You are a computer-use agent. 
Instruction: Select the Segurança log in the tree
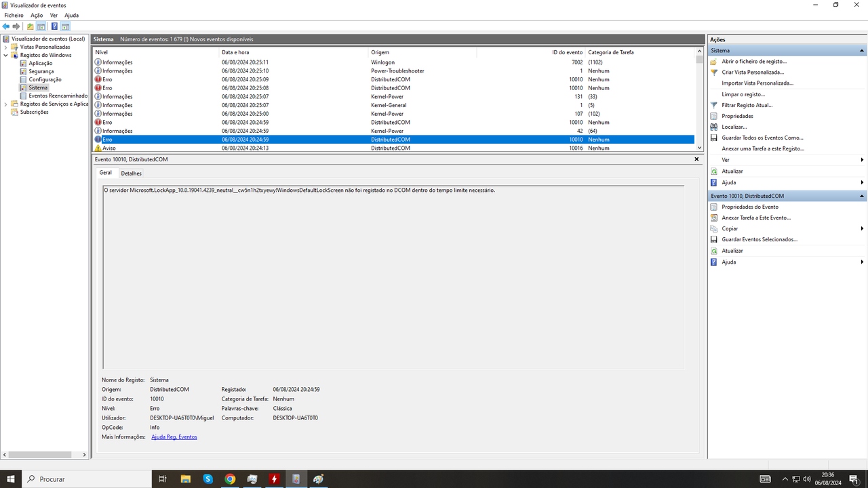click(x=41, y=71)
